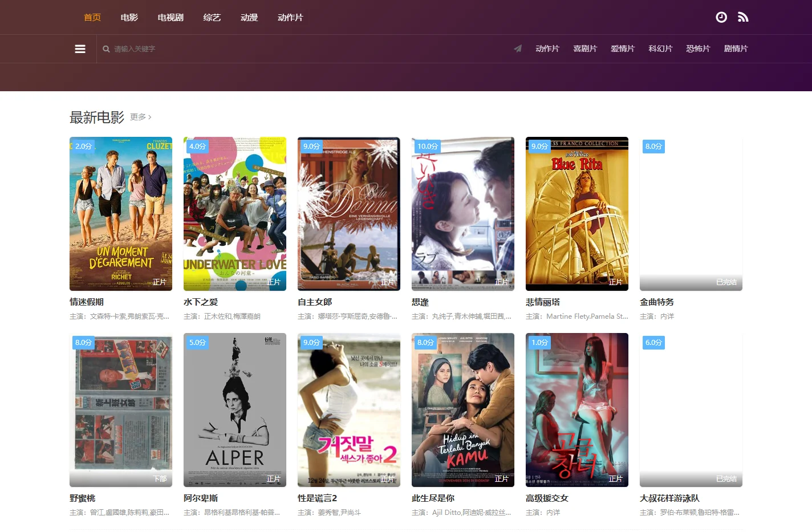This screenshot has width=812, height=532.
Task: Expand 更多 next to 最新电影
Action: point(140,117)
